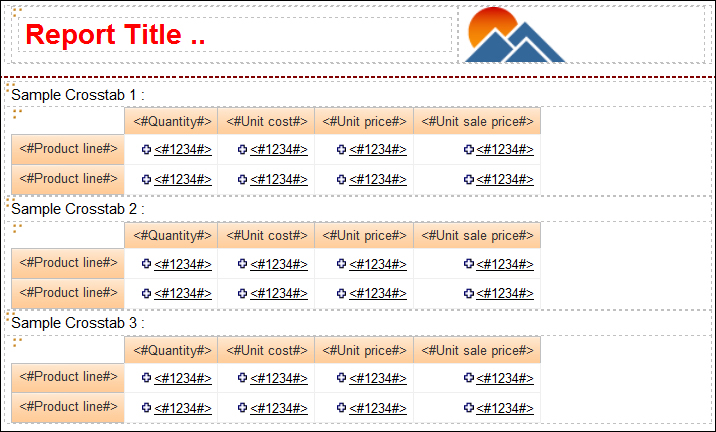Image resolution: width=716 pixels, height=432 pixels.
Task: Open the 1234 link under Unit cost, Crosstab 3 last row
Action: click(x=279, y=408)
